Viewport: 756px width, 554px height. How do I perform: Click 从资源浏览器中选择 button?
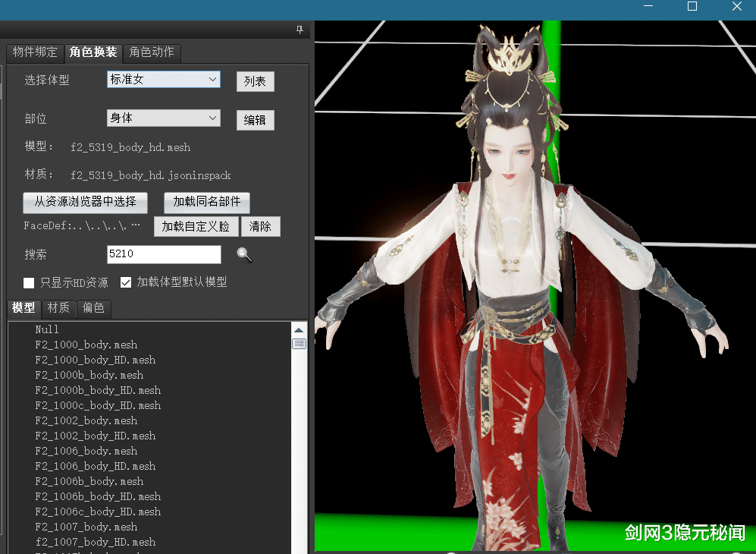coord(86,202)
